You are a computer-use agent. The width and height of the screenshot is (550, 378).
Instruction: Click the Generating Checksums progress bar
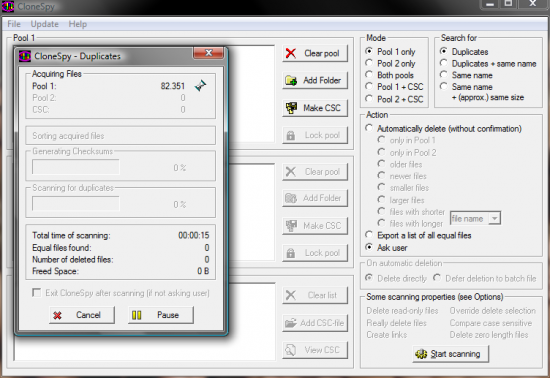[x=76, y=167]
